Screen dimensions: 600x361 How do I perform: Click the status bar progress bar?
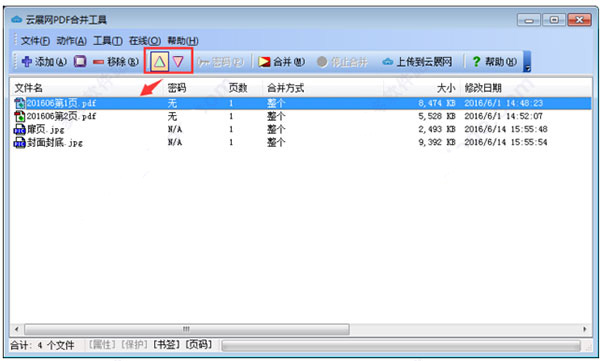point(401,346)
